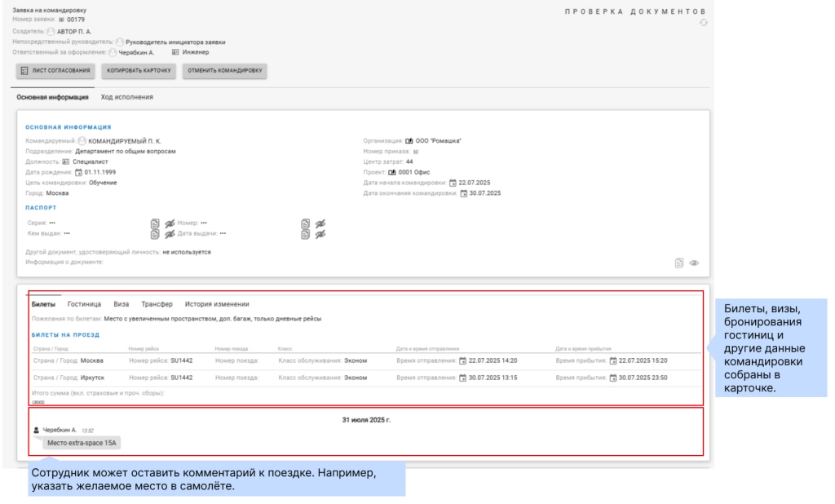Copy the passport Номер value

tap(305, 223)
